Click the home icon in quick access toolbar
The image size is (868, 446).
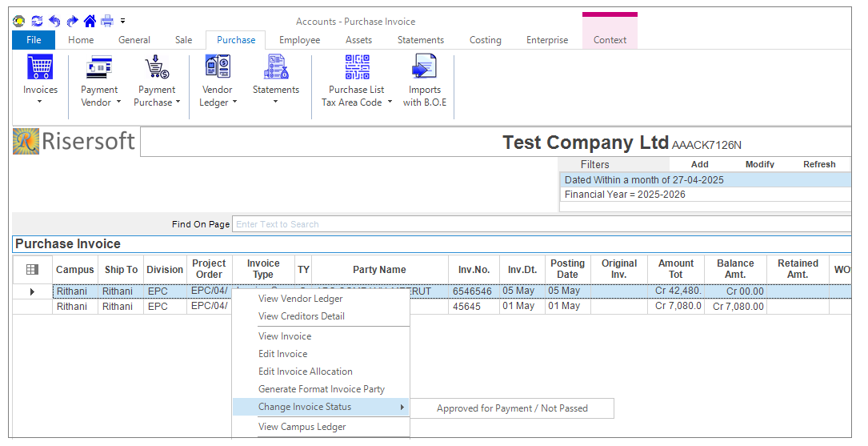click(90, 21)
